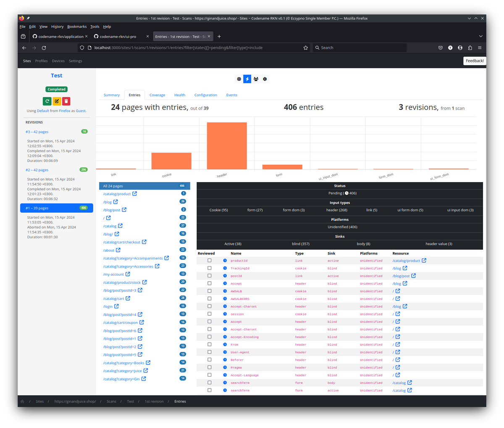Open external link icon next to /catalog/cart/checkout
Image resolution: width=504 pixels, height=428 pixels.
pos(144,242)
